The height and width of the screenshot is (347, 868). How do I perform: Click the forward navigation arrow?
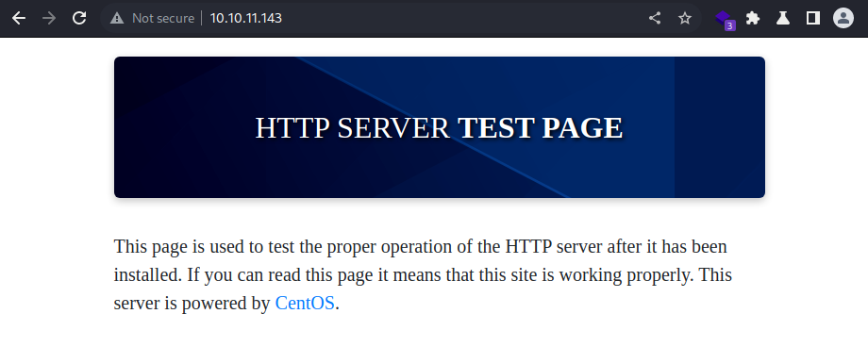pos(49,18)
